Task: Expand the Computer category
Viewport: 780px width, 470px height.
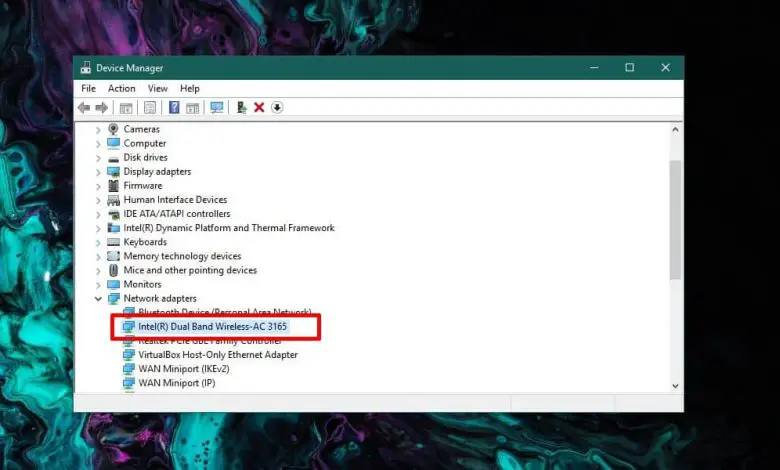Action: 98,144
